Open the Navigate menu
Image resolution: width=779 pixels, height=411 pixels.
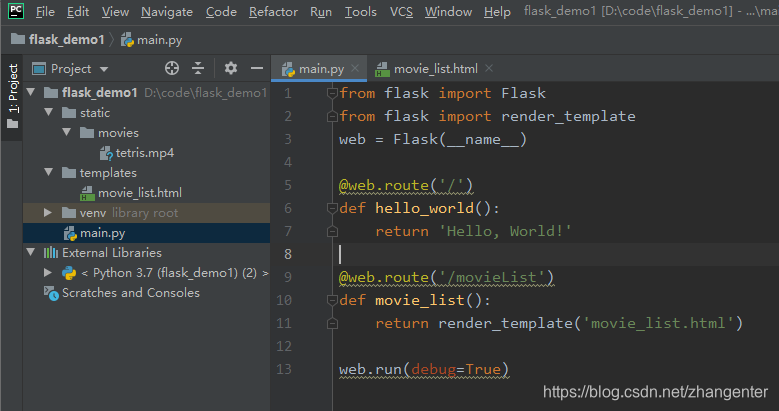(x=167, y=11)
